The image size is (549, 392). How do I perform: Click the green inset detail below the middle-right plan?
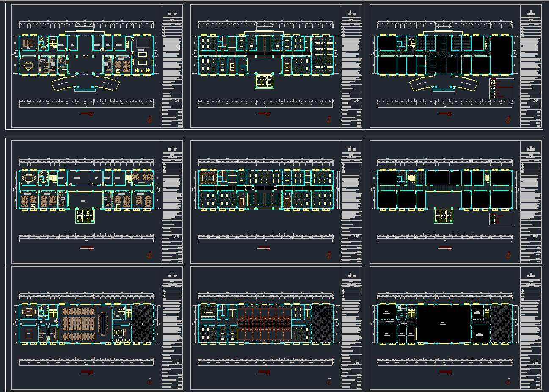(444, 215)
